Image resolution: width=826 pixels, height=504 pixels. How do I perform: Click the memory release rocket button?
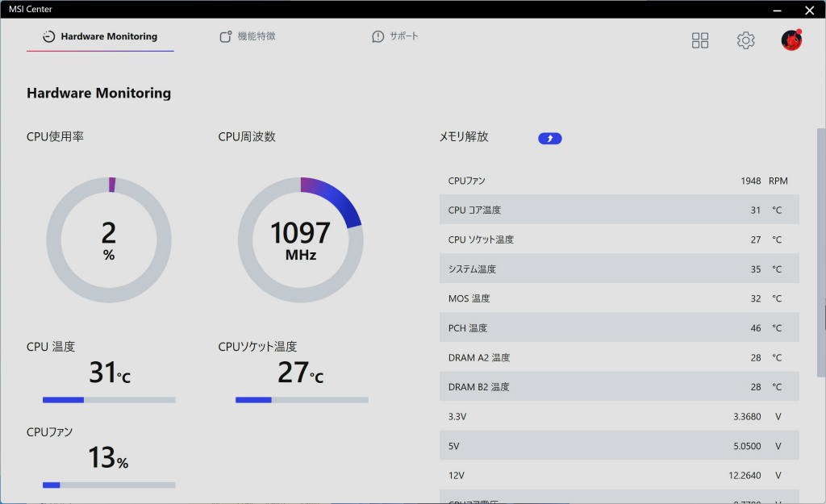[x=549, y=139]
